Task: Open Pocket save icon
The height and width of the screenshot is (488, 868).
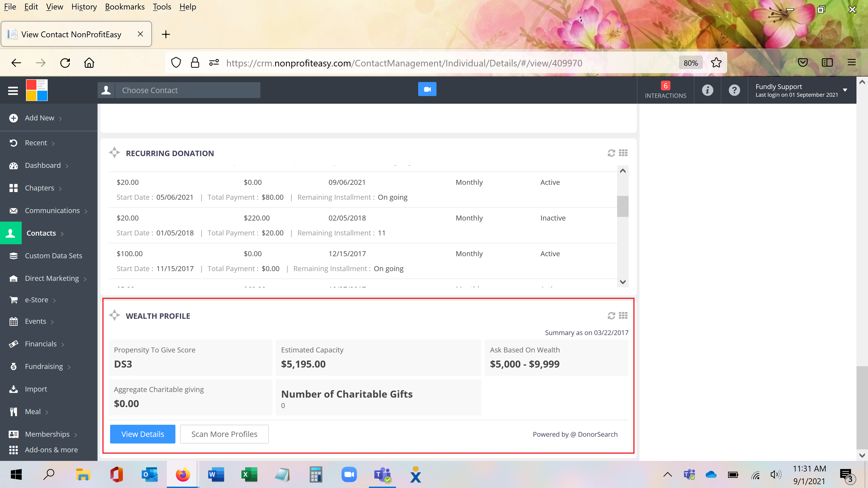Action: (803, 63)
